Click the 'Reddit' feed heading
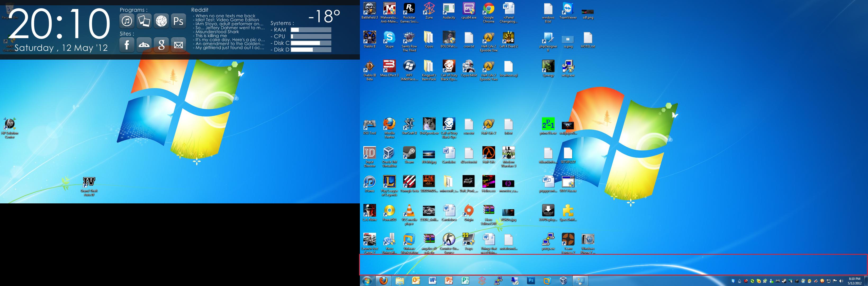Image resolution: width=868 pixels, height=286 pixels. point(200,10)
